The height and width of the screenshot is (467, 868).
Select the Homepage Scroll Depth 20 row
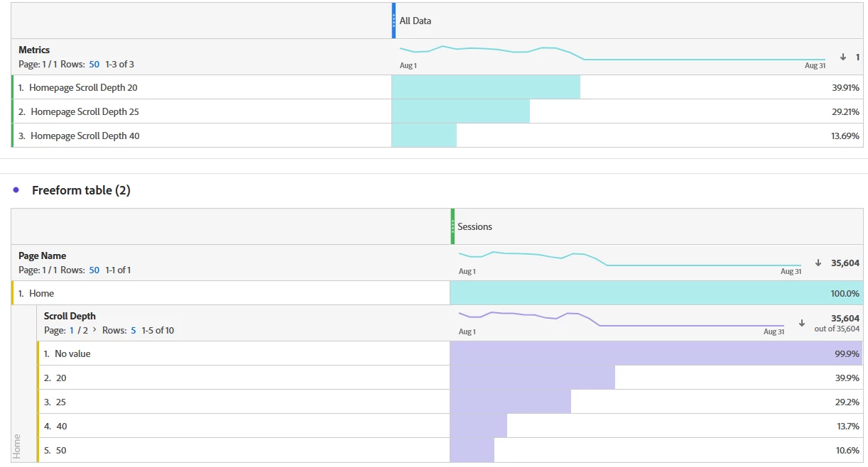pyautogui.click(x=438, y=87)
